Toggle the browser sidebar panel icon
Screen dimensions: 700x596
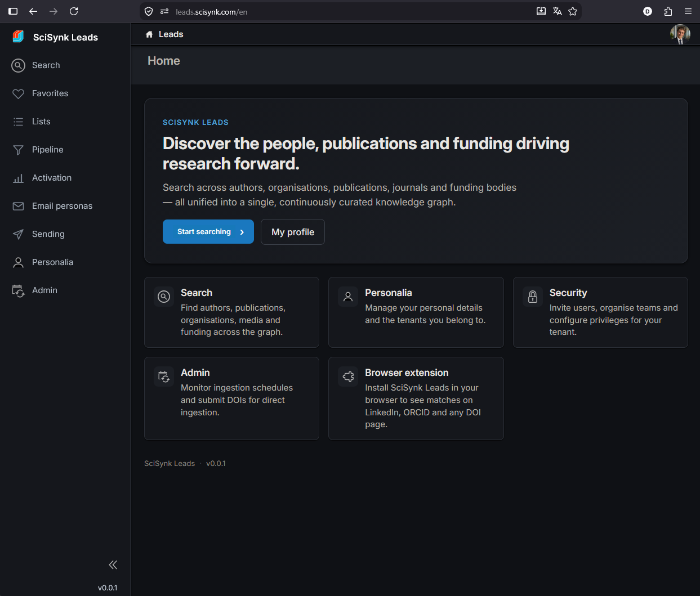point(13,11)
